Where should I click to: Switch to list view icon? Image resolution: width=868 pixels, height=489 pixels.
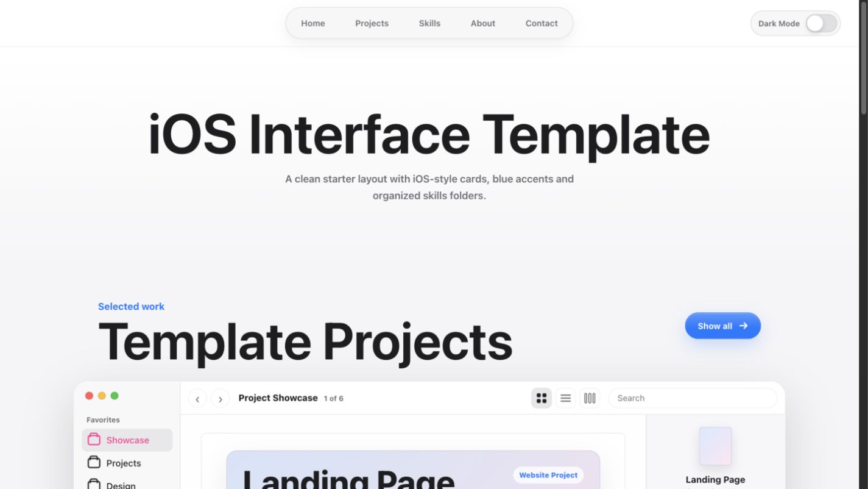tap(565, 398)
